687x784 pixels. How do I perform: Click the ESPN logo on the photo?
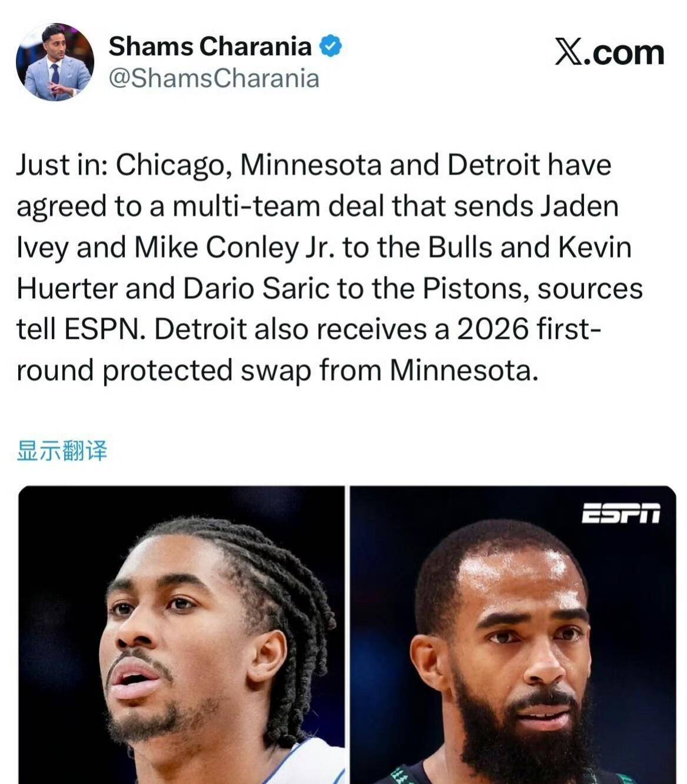[621, 512]
